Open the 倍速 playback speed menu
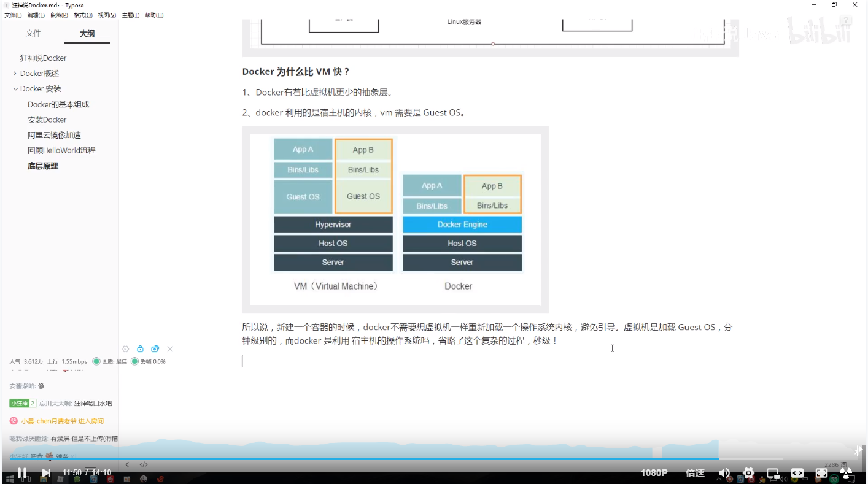This screenshot has height=484, width=868. (x=695, y=472)
